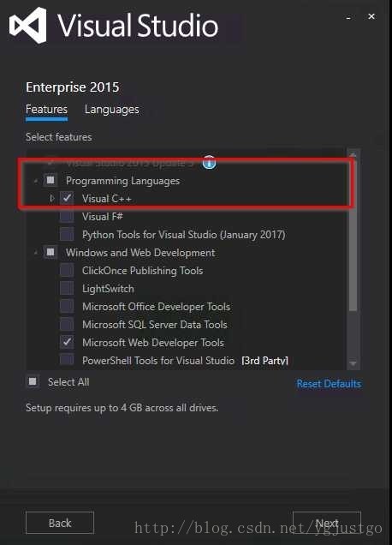Minimize the installer window

(x=348, y=17)
